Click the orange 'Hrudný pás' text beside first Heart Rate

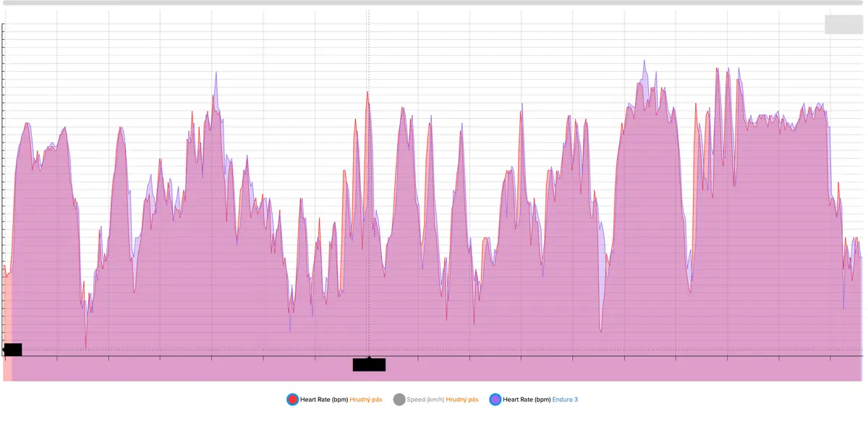pyautogui.click(x=365, y=399)
